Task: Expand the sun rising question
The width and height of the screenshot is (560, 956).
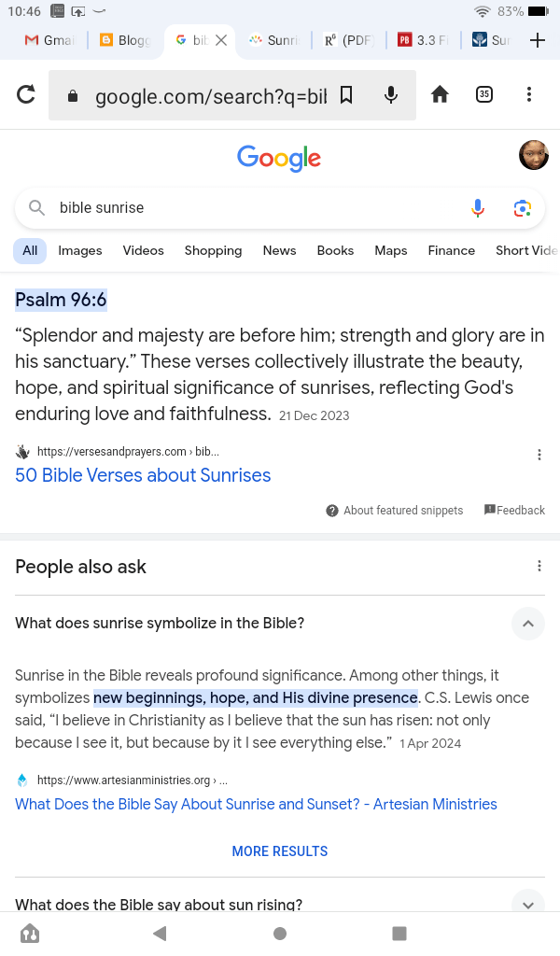Action: click(527, 904)
